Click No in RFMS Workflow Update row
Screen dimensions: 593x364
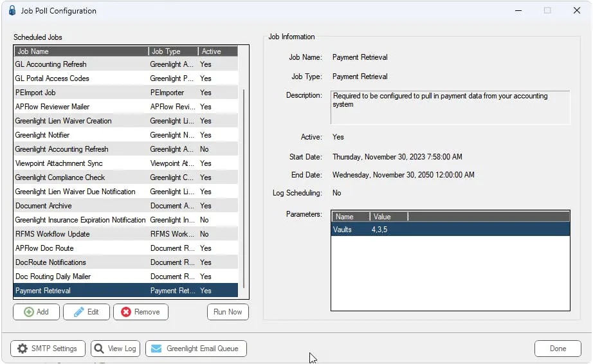click(205, 234)
